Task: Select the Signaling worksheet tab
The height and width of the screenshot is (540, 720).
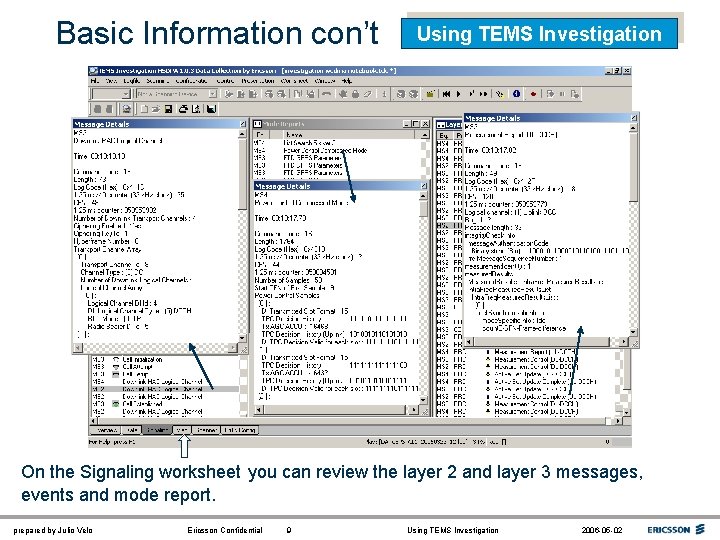Action: pos(157,430)
